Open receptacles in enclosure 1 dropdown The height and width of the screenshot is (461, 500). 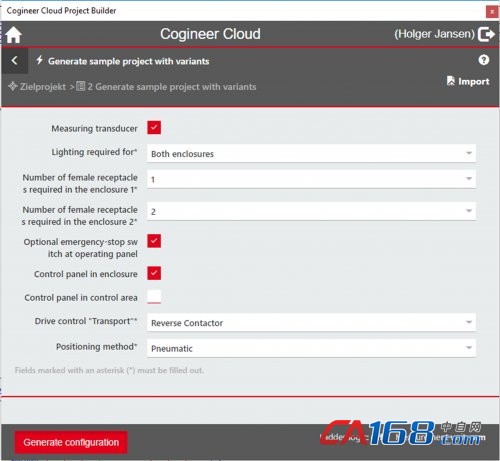(311, 179)
